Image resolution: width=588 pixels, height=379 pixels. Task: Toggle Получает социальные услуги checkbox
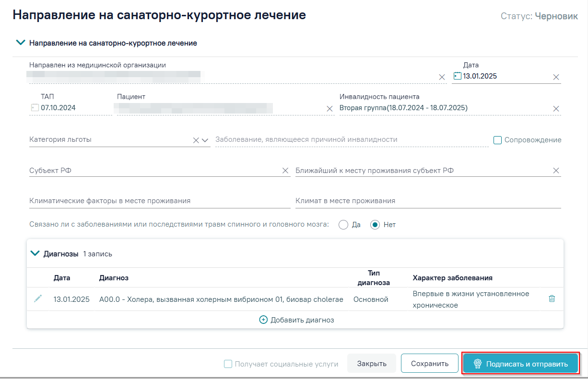tap(228, 364)
